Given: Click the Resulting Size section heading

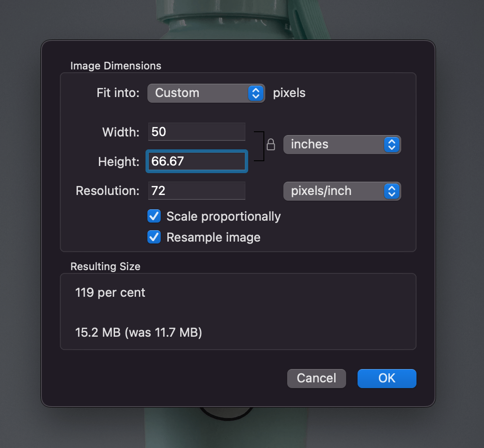Looking at the screenshot, I should click(x=105, y=266).
